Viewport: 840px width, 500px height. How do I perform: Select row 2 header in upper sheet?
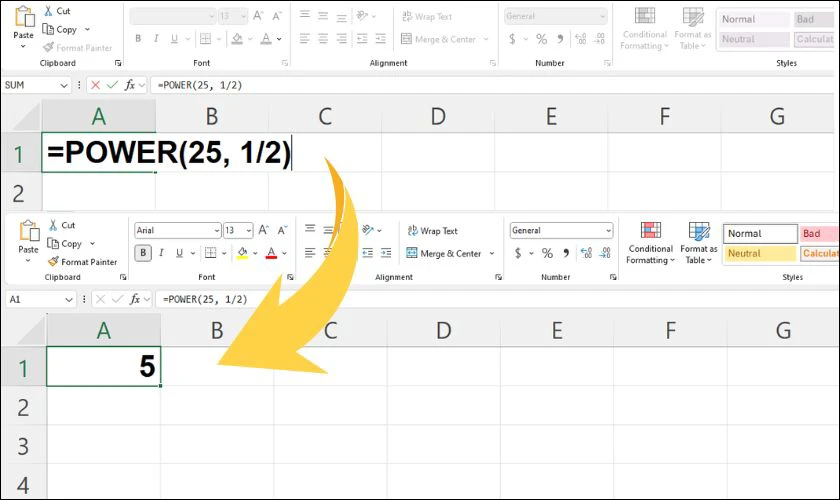19,192
